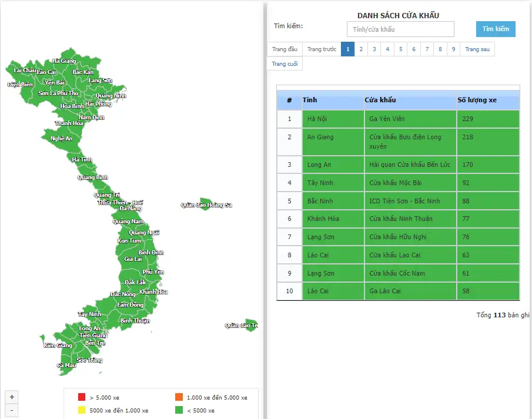The width and height of the screenshot is (532, 419).
Task: Open page 3 of the list
Action: pos(374,49)
